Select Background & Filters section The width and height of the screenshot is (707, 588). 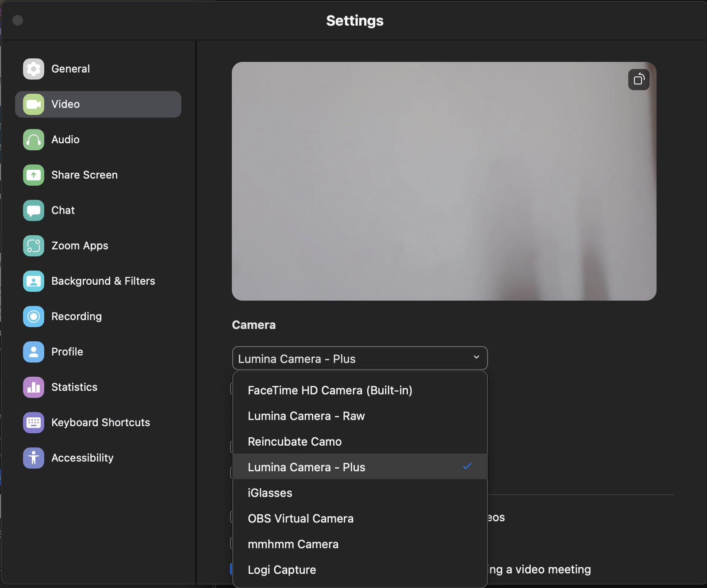[x=98, y=281]
